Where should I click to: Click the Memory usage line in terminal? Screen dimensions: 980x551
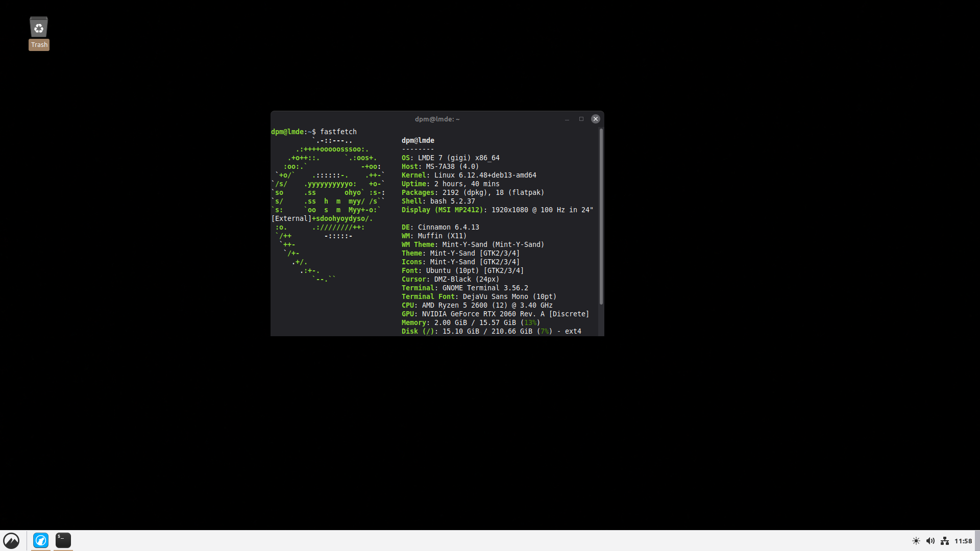pyautogui.click(x=471, y=322)
